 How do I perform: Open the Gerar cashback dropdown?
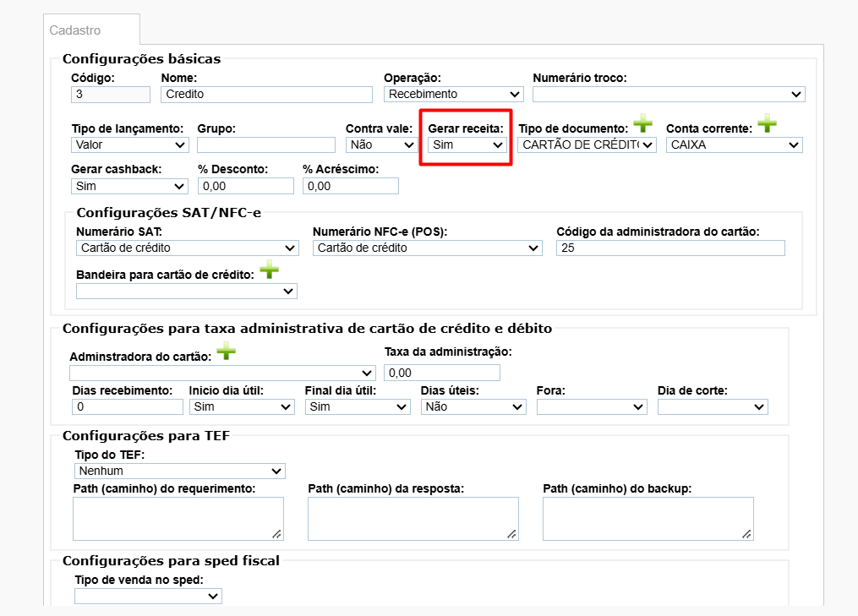pos(129,186)
